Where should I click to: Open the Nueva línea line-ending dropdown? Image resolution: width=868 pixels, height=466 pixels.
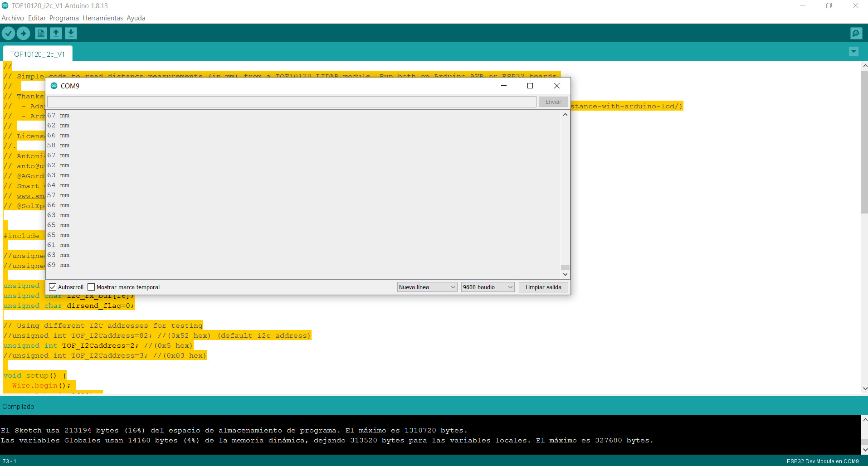point(427,287)
